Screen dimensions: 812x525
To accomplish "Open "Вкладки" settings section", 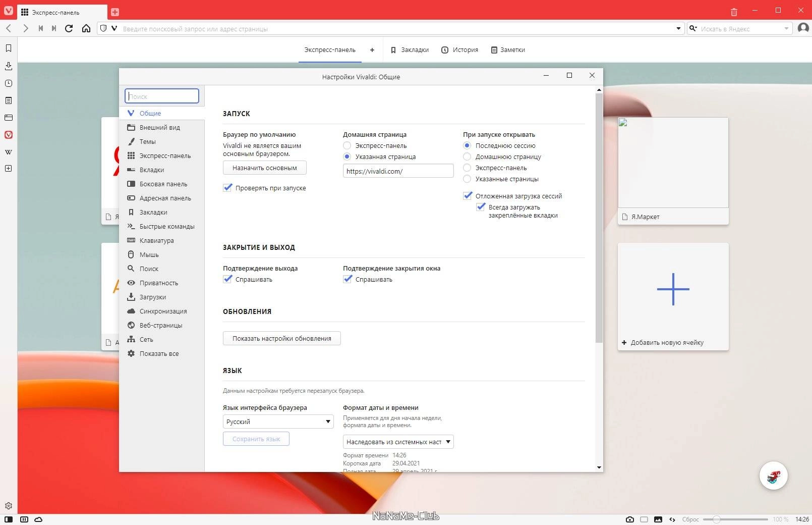I will (162, 170).
